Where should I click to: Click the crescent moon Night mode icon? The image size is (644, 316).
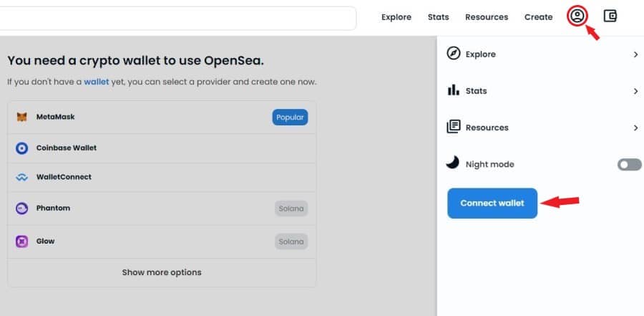pos(453,163)
